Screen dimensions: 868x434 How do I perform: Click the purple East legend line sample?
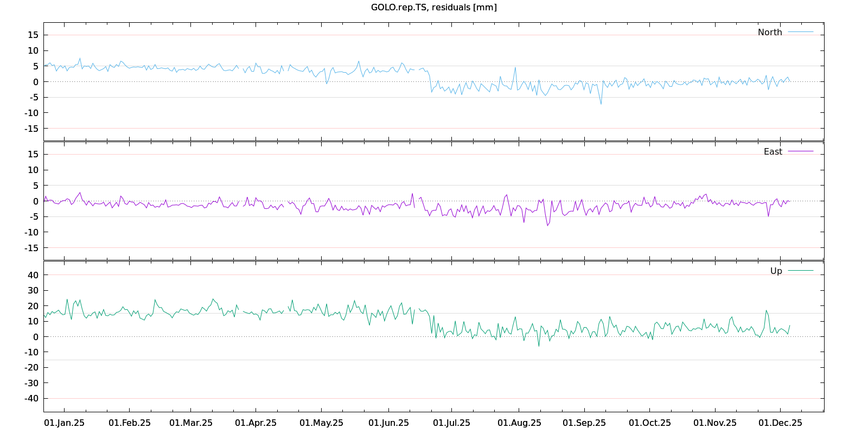tap(800, 151)
